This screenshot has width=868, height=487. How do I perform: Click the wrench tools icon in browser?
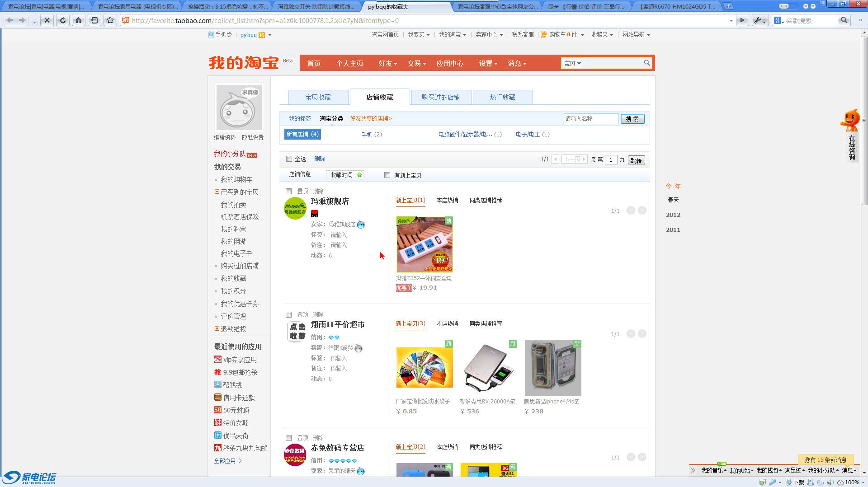click(760, 20)
